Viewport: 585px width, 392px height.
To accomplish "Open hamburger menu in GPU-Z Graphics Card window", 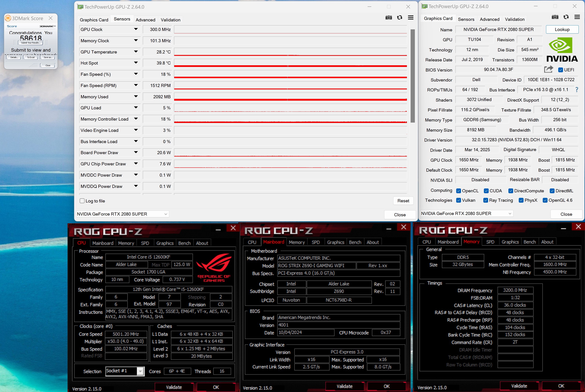I will (577, 17).
